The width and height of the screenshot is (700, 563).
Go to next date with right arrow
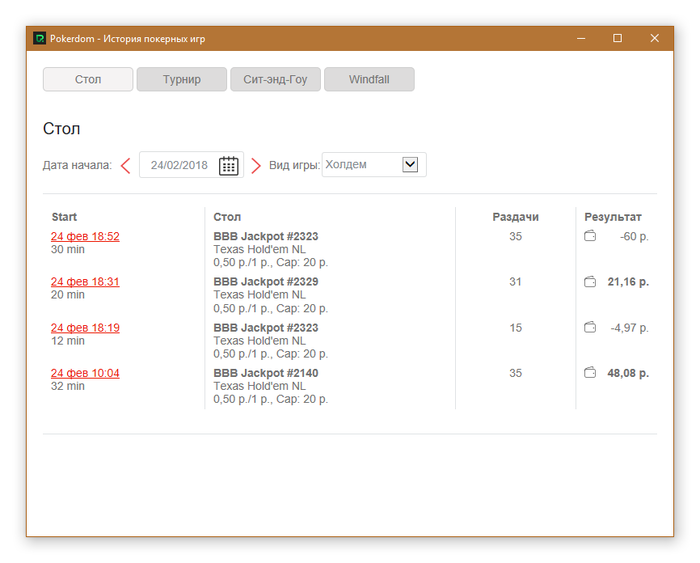click(255, 166)
